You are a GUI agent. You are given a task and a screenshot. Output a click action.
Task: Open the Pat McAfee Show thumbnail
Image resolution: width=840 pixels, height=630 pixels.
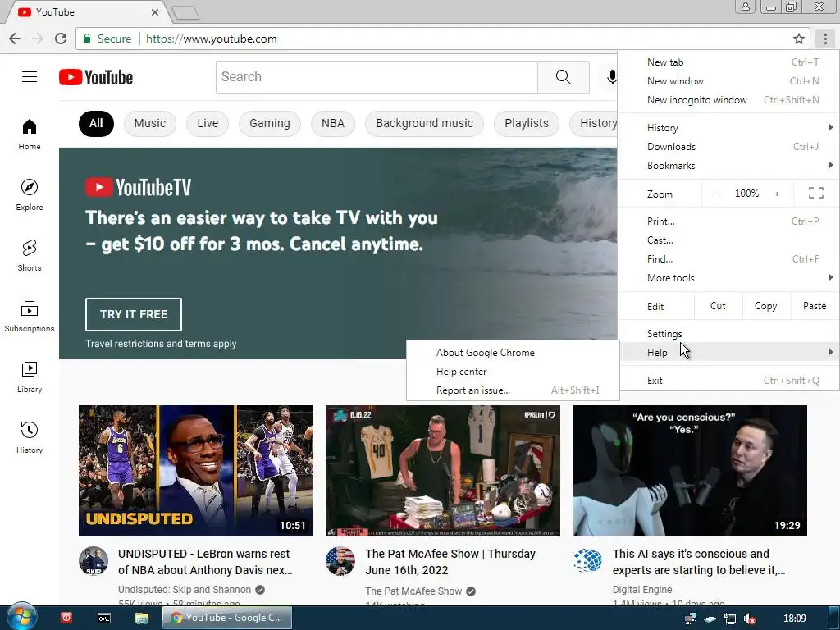tap(442, 470)
